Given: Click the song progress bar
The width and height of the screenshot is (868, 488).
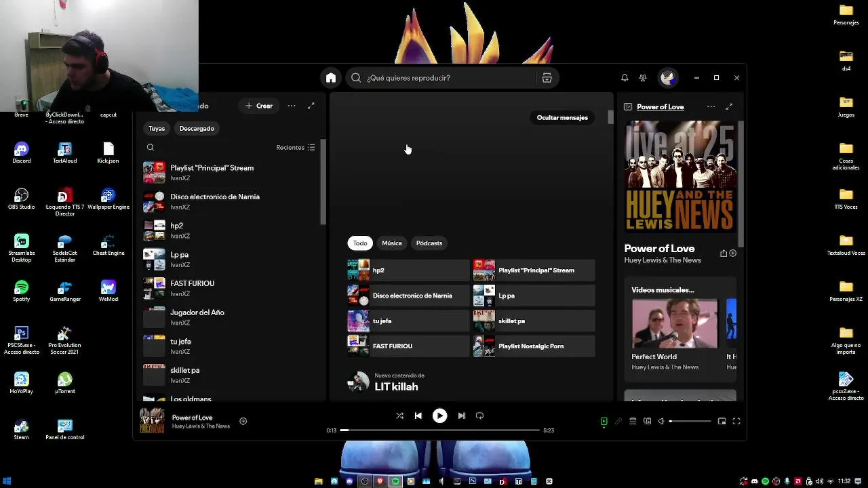Looking at the screenshot, I should pos(440,430).
